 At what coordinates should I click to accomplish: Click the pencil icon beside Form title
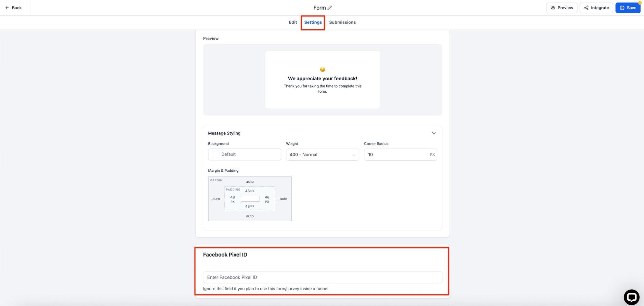(x=330, y=8)
